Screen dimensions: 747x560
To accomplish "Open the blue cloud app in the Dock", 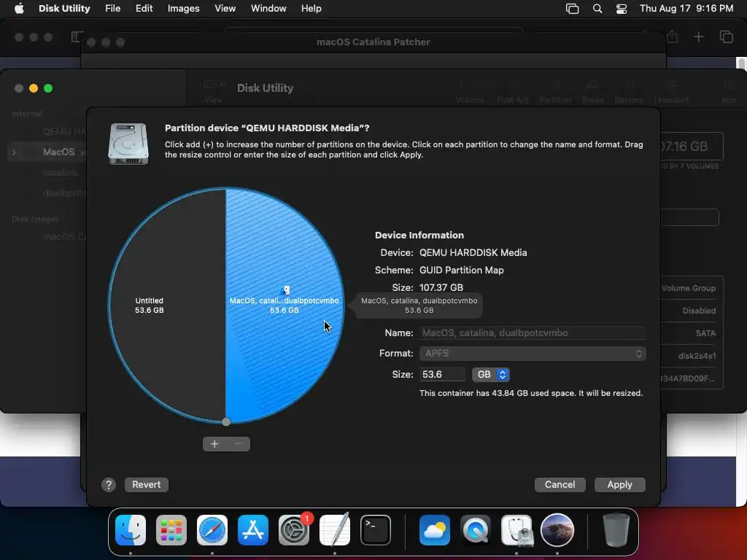I will (x=435, y=530).
